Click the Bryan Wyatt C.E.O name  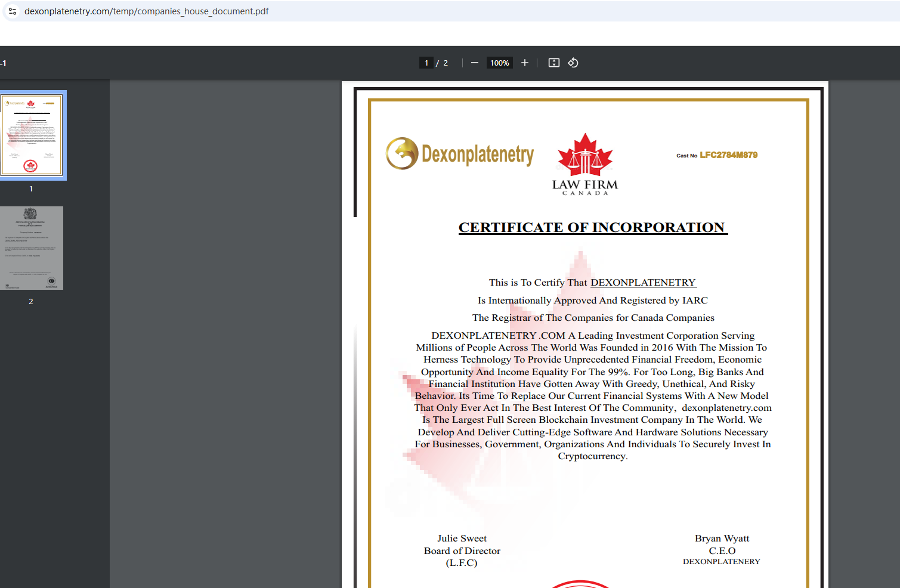pyautogui.click(x=722, y=539)
